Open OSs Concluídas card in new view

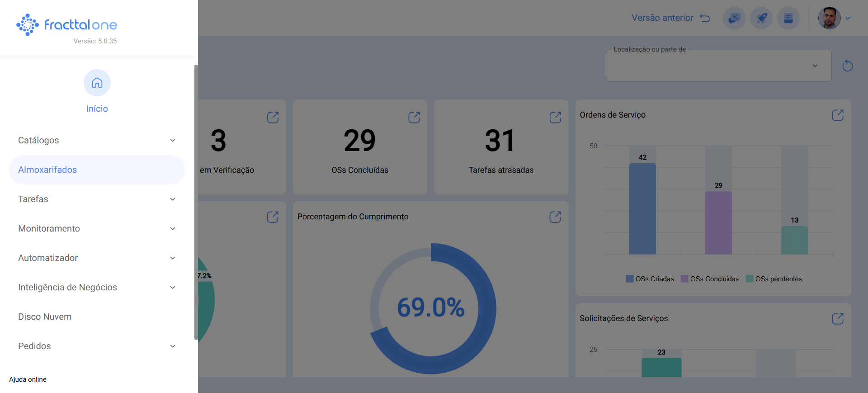(414, 118)
